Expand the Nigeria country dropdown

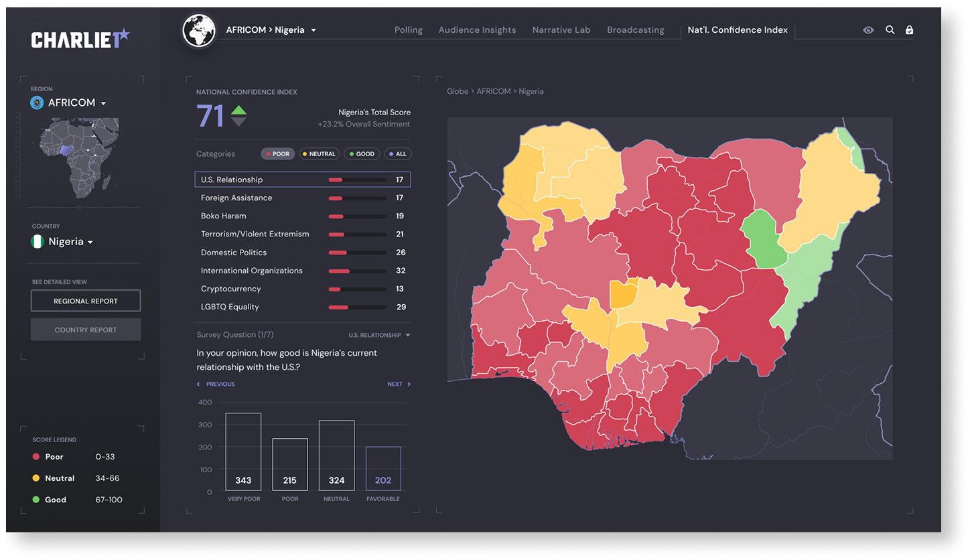click(x=70, y=242)
